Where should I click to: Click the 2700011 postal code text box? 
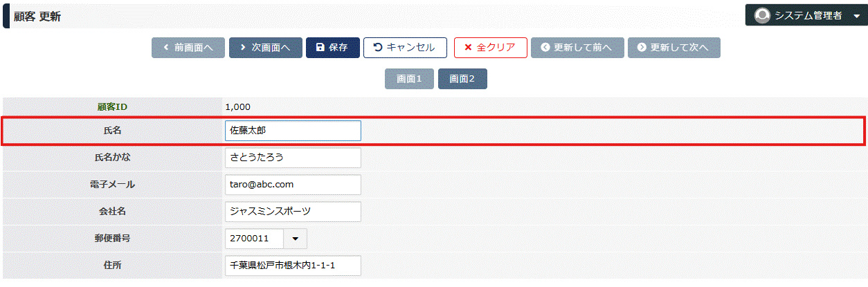255,239
